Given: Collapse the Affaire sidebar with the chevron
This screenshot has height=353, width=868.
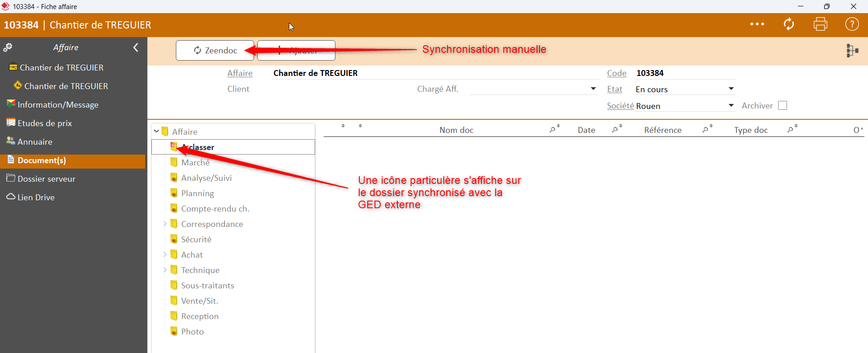Looking at the screenshot, I should [x=136, y=47].
